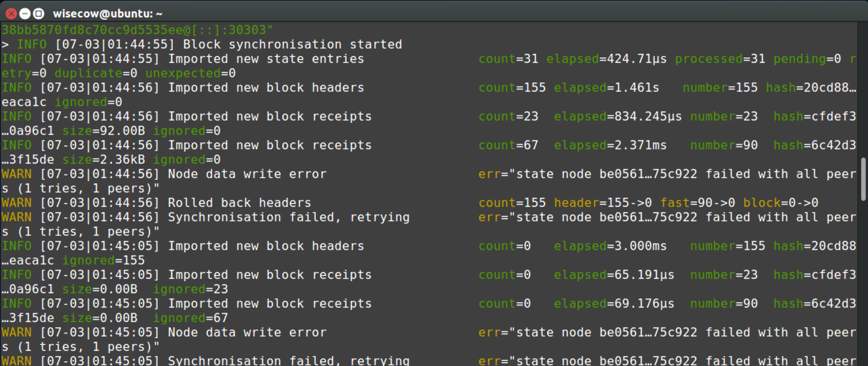Click the wisecow@ubuntu: ~ window title
Viewport: 868px width, 366px height.
click(108, 14)
